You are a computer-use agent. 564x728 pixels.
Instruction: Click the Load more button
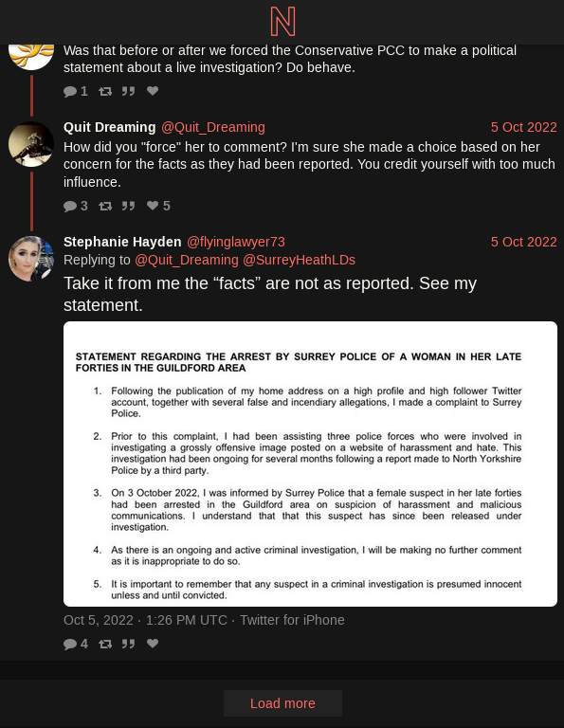click(x=282, y=703)
